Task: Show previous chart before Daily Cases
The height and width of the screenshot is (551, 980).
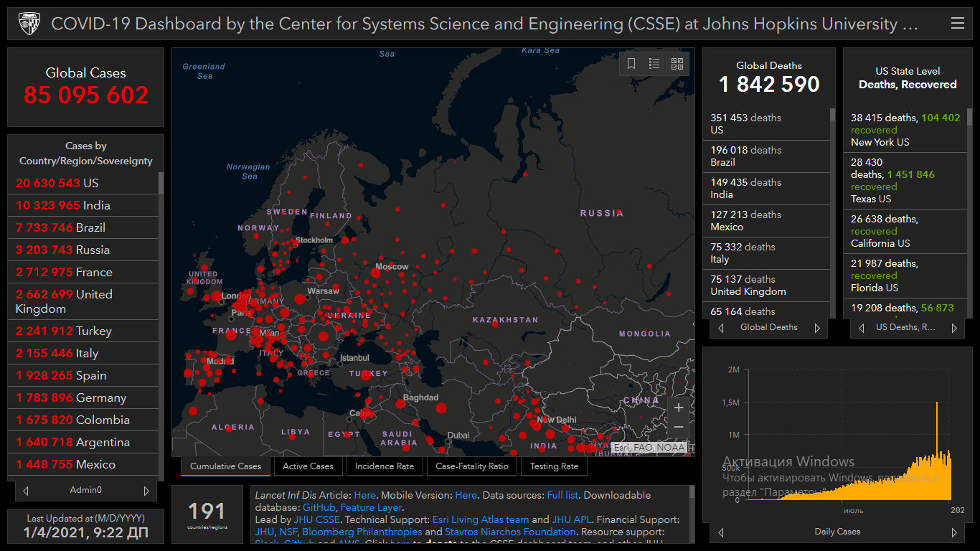Action: pyautogui.click(x=721, y=532)
